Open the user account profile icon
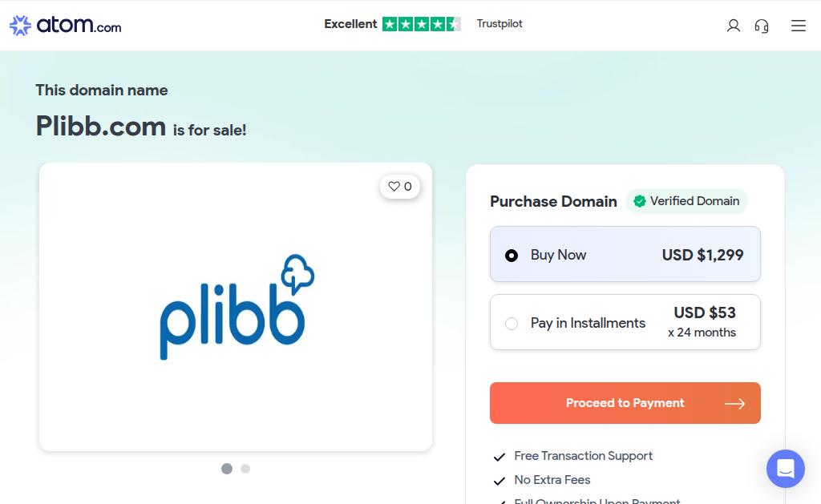821x504 pixels. [x=733, y=26]
